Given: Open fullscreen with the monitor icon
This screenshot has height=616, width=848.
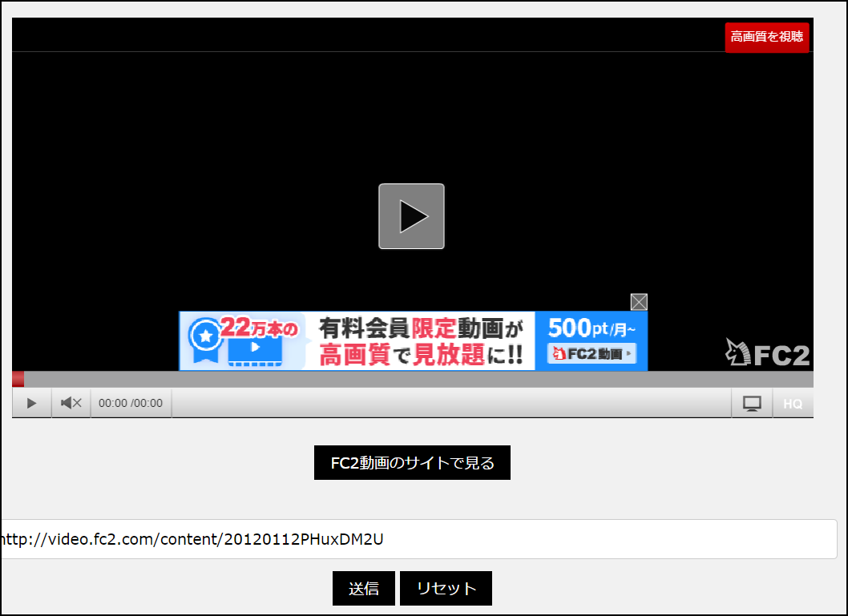Looking at the screenshot, I should click(x=752, y=404).
